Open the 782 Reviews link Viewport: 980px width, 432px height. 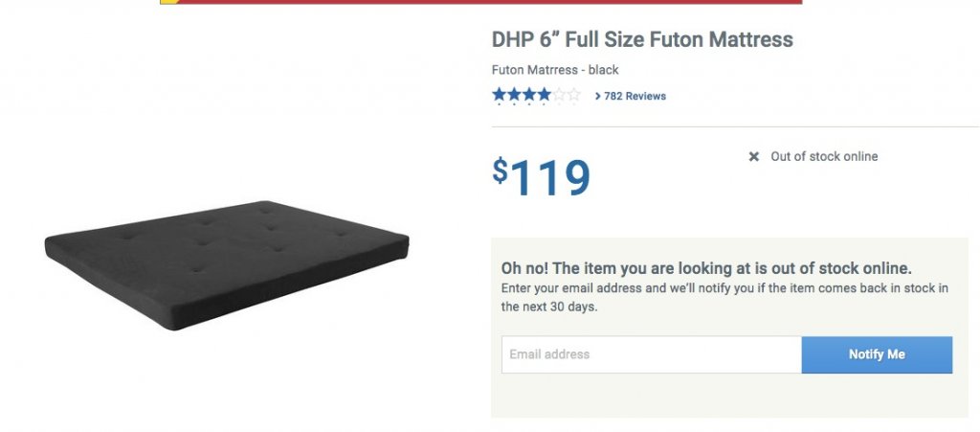coord(635,97)
